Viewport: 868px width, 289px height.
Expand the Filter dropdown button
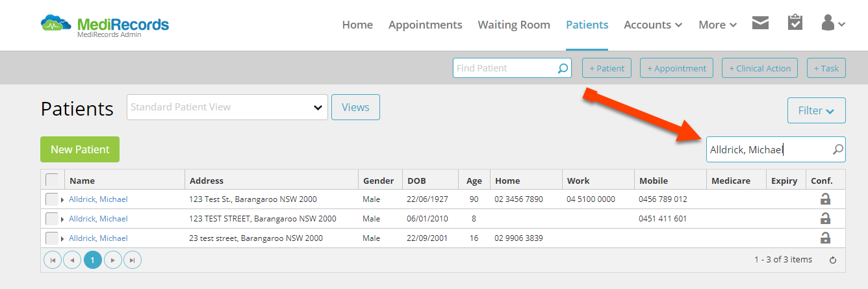(x=817, y=110)
